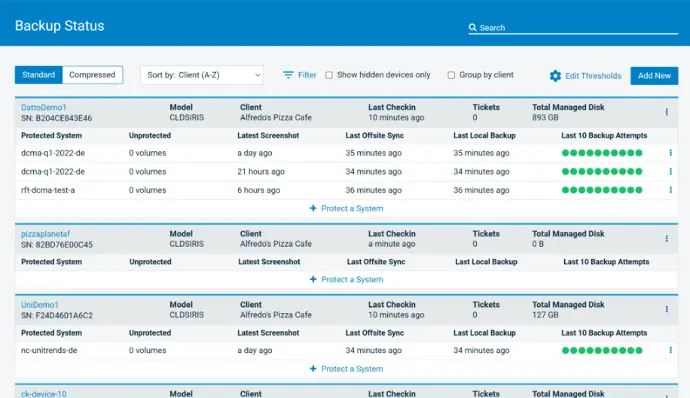Open nc-unitrends-de row options menu
Image resolution: width=690 pixels, height=398 pixels.
(670, 350)
